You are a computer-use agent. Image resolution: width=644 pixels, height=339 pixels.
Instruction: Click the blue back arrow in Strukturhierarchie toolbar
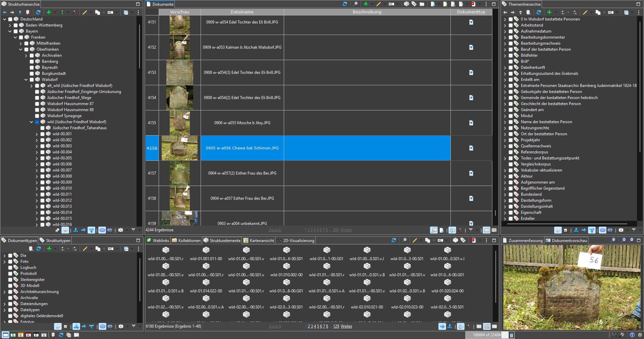5,12
